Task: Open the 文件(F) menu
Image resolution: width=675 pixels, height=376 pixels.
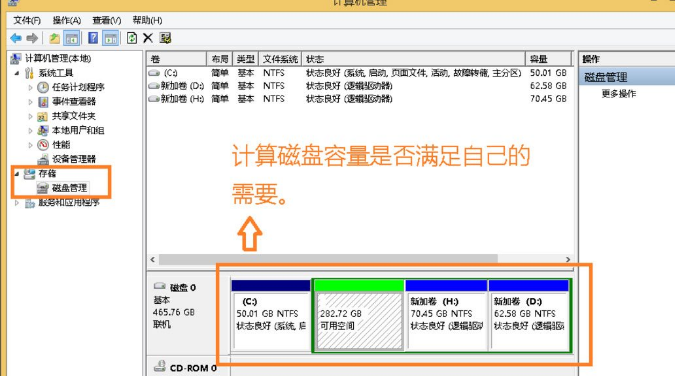Action: (27, 20)
